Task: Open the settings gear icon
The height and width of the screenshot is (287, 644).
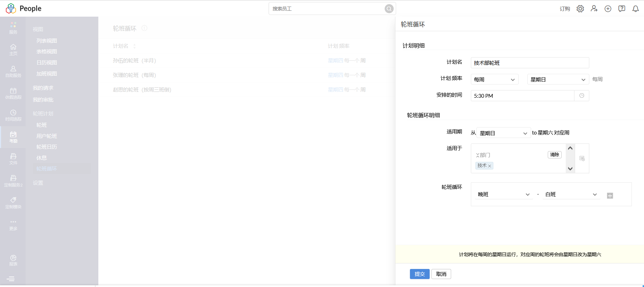Action: click(580, 9)
